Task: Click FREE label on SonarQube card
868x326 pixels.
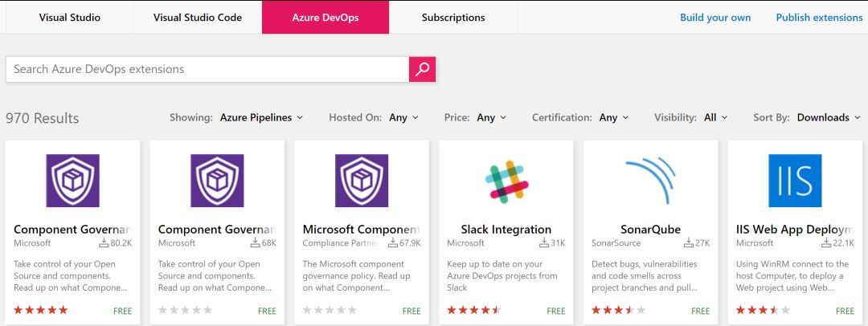Action: [x=700, y=311]
